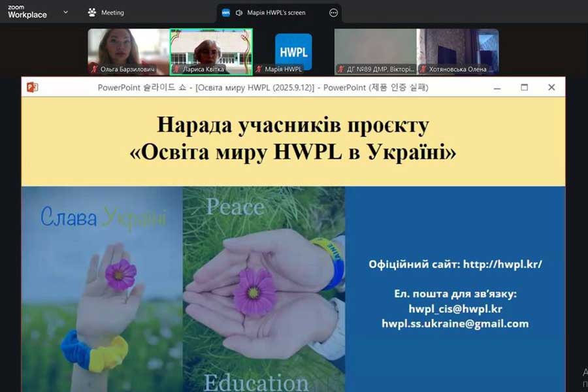This screenshot has width=588, height=392.
Task: Minimize the PowerPoint slideshow window
Action: pos(497,88)
